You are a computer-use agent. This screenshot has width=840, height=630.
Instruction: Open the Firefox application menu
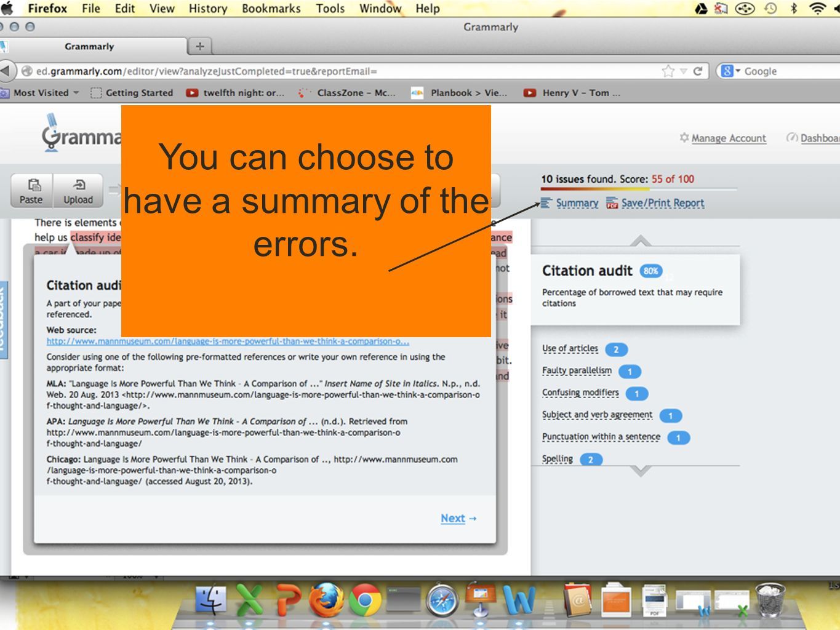pyautogui.click(x=47, y=9)
